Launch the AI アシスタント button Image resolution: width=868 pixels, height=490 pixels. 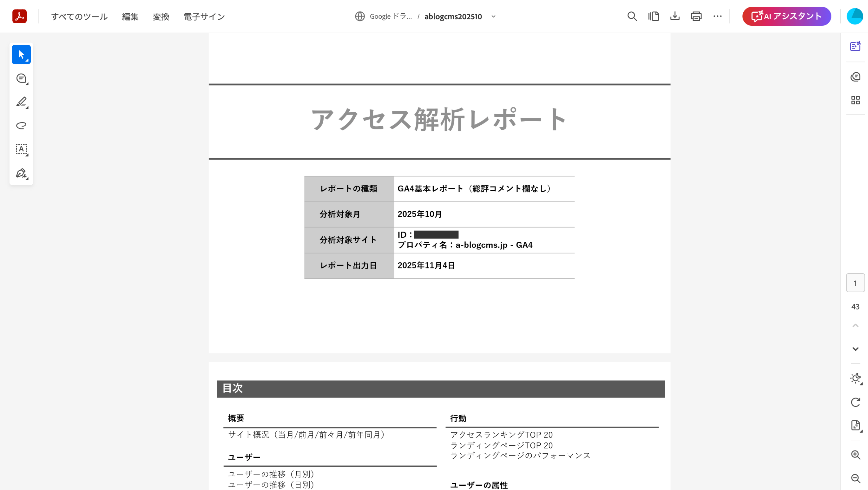786,16
